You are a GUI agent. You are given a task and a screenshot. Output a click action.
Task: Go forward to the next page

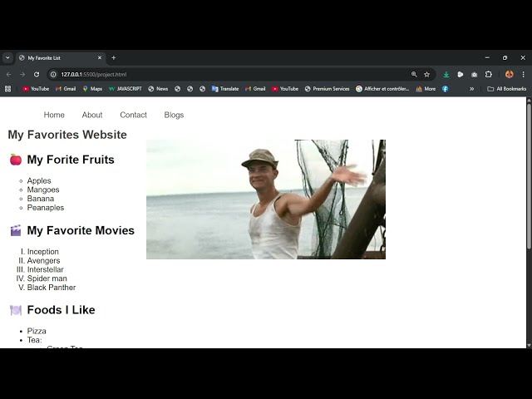click(22, 74)
